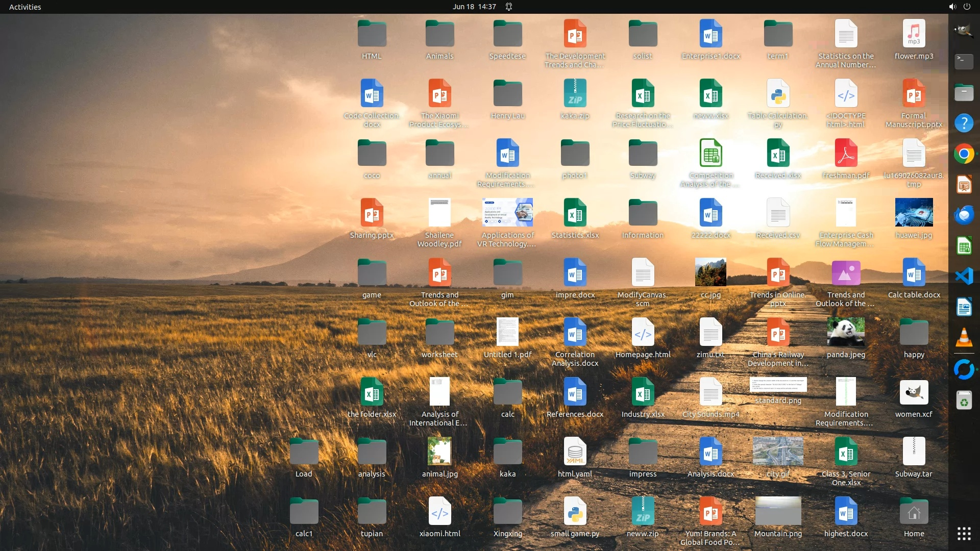Open system menu via volume icon
This screenshot has height=551, width=980.
[x=952, y=7]
